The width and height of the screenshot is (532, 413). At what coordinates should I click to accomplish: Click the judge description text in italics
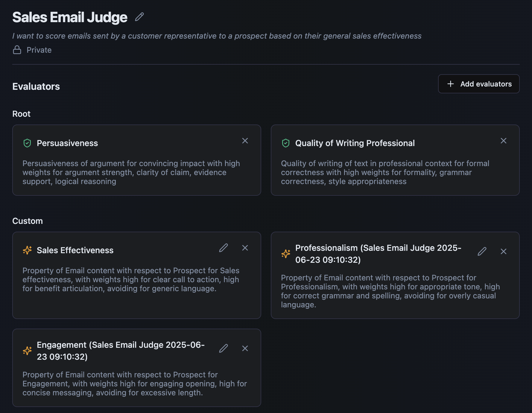click(217, 36)
